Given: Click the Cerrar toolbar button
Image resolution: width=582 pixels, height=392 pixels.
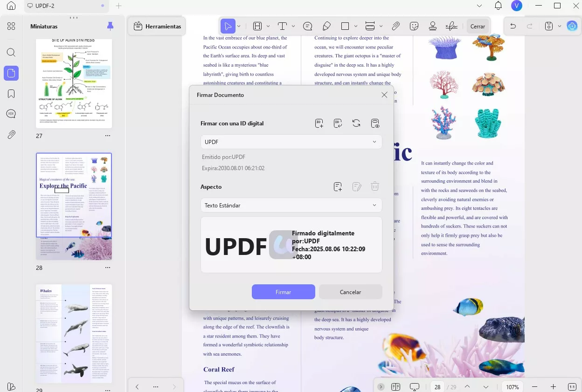Looking at the screenshot, I should tap(478, 27).
